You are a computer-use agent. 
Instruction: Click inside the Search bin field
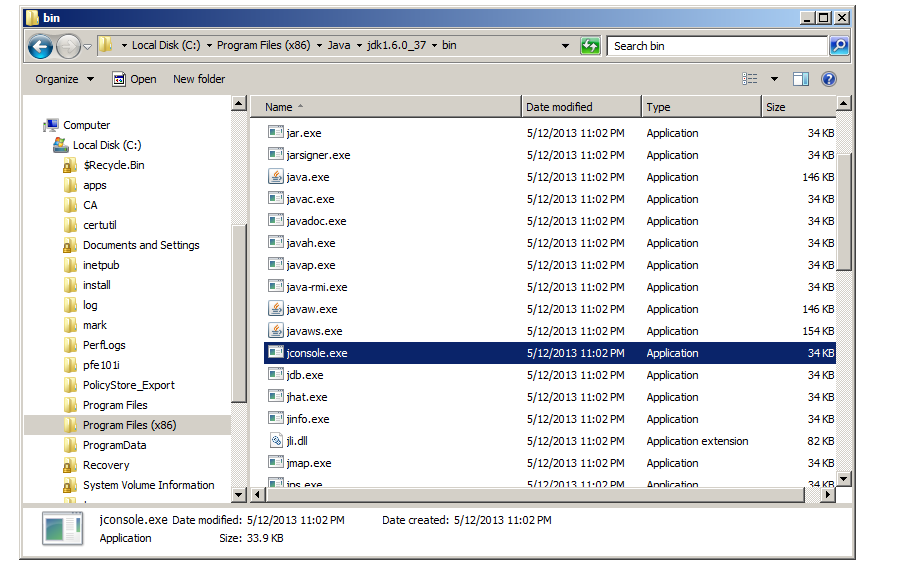click(717, 46)
